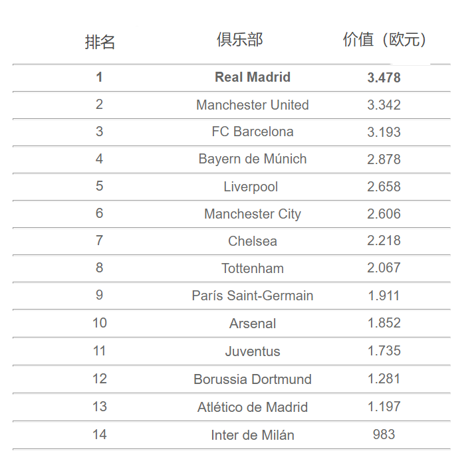Screen dimensions: 476x473
Task: Click the 价值（欧元）column header
Action: click(x=384, y=39)
